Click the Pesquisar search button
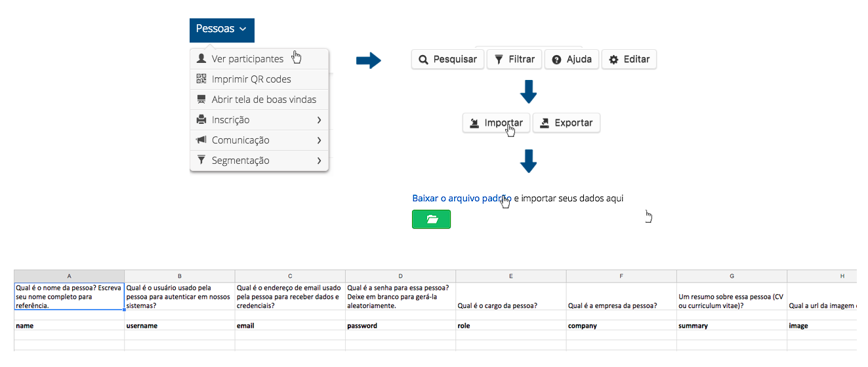This screenshot has width=868, height=367. [x=447, y=59]
